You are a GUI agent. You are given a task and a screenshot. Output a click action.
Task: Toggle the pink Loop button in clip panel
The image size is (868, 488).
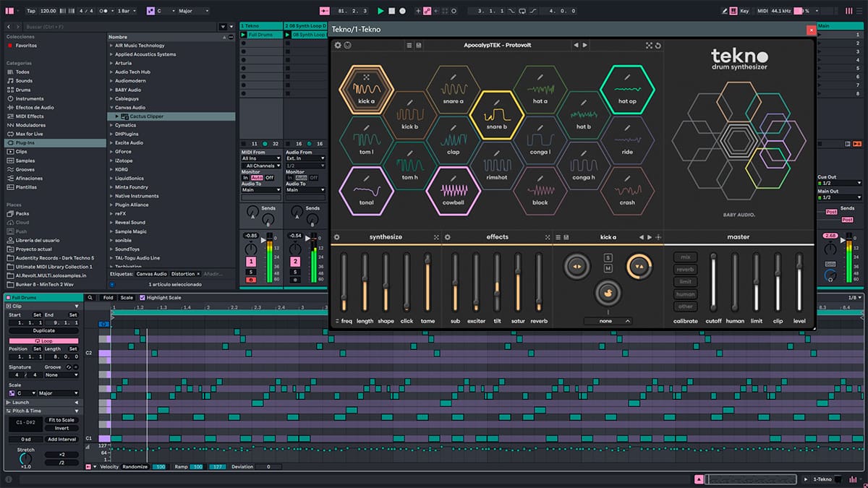pyautogui.click(x=43, y=340)
